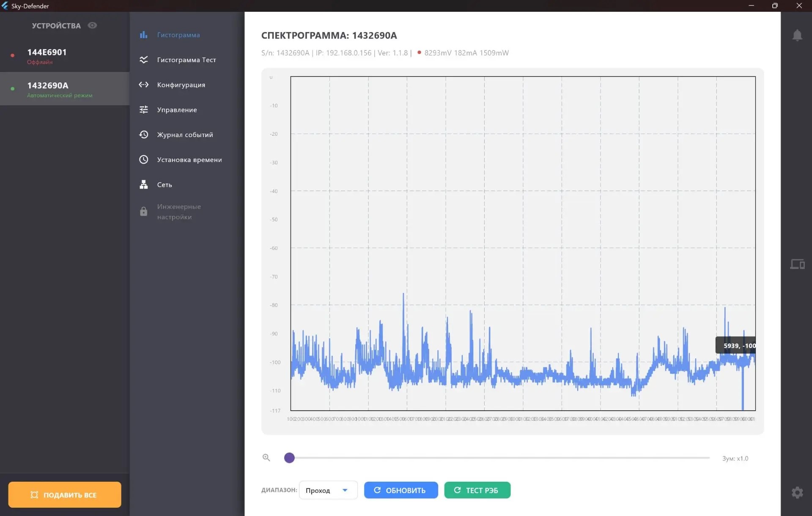This screenshot has width=812, height=516.
Task: Click the magnifier zoom icon below the chart
Action: coord(266,458)
